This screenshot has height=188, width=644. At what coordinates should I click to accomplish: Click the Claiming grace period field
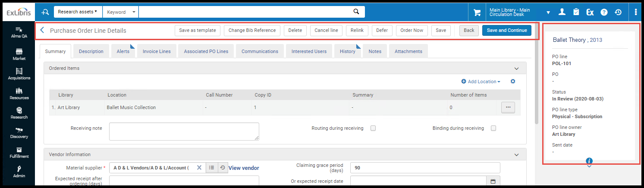point(425,168)
